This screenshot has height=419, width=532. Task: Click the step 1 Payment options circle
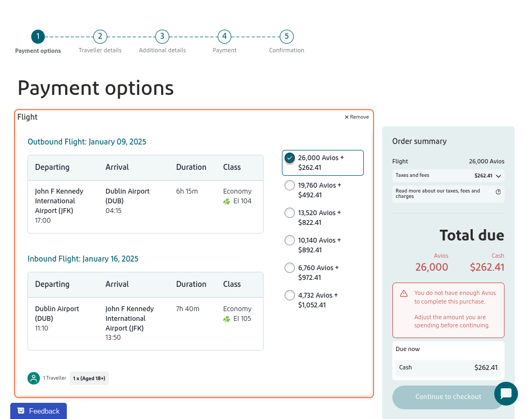click(38, 37)
